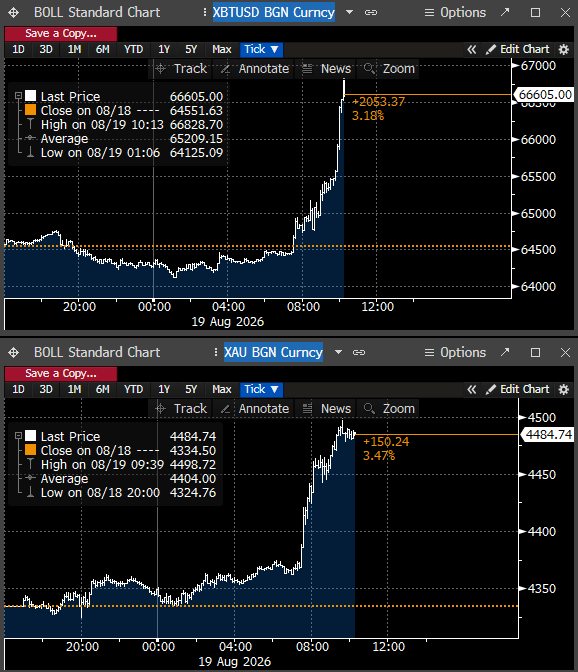Image resolution: width=578 pixels, height=672 pixels.
Task: Click Save a Copy in XBTUSD panel
Action: pyautogui.click(x=61, y=33)
